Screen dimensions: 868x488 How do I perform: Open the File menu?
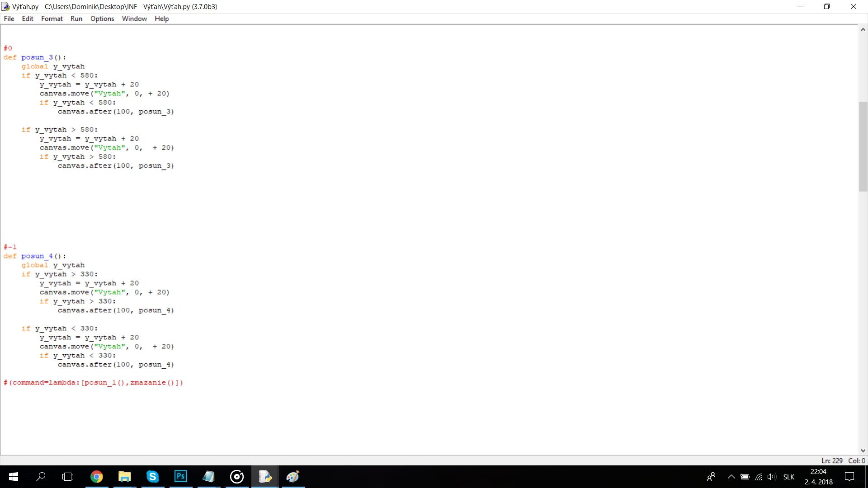point(9,19)
